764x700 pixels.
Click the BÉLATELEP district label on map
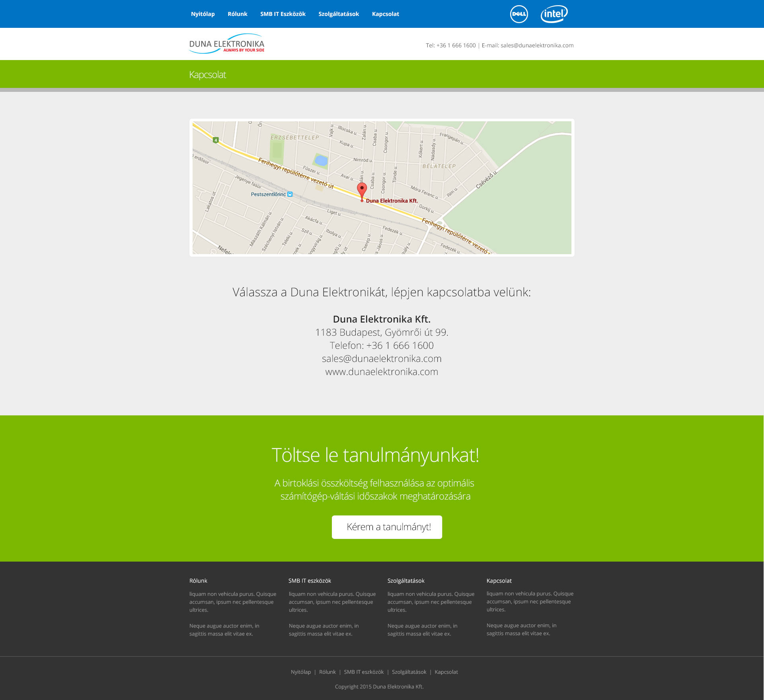tap(439, 166)
